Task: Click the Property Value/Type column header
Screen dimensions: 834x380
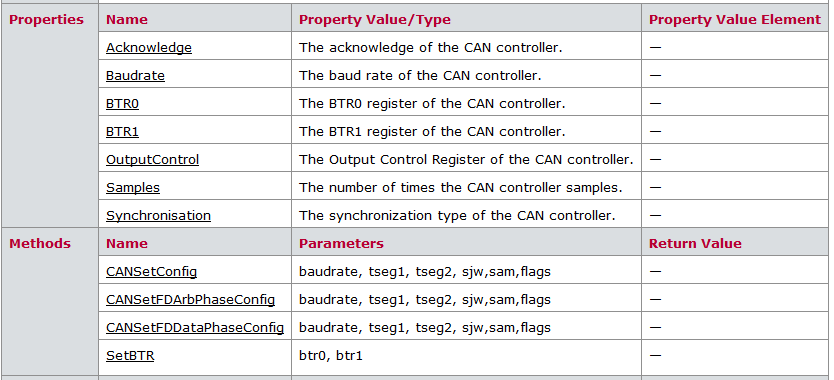Action: 374,20
